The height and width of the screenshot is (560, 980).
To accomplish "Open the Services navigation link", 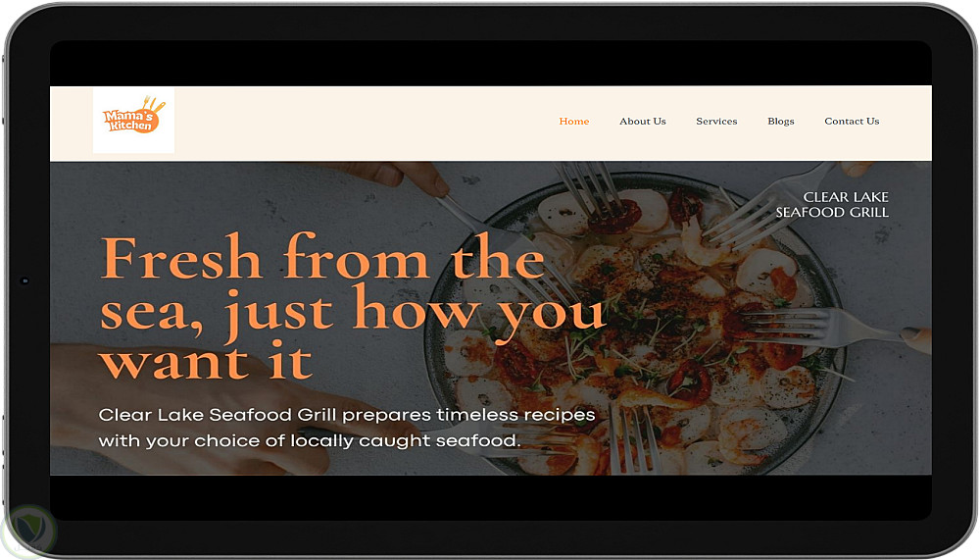I will click(x=716, y=121).
